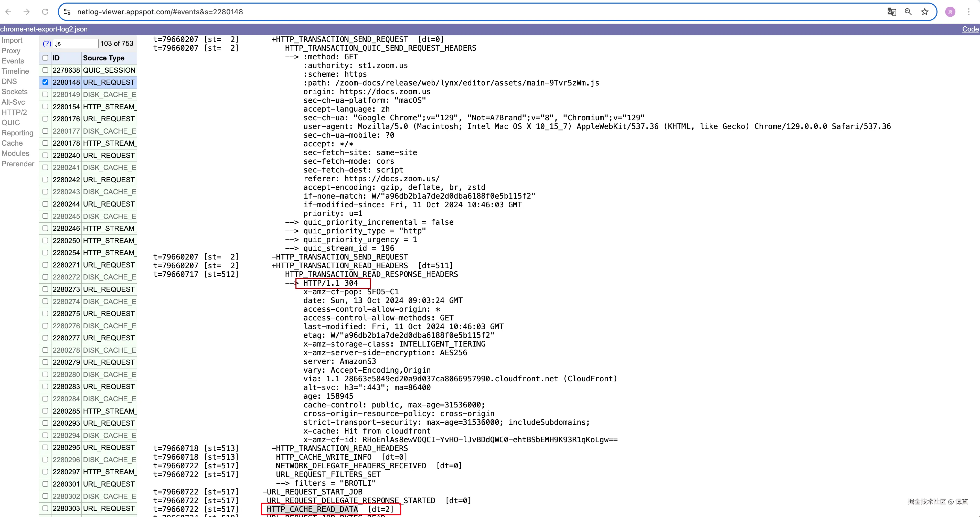Viewport: 980px width, 517px height.
Task: Click the browser forward arrow
Action: click(x=27, y=12)
